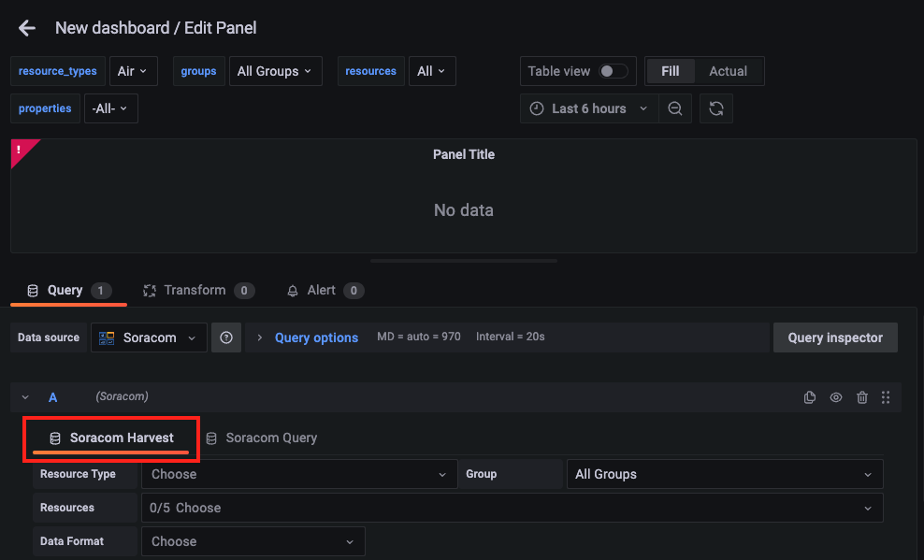Switch tooltip mode from Fill to Actual
The height and width of the screenshot is (560, 924).
point(729,70)
